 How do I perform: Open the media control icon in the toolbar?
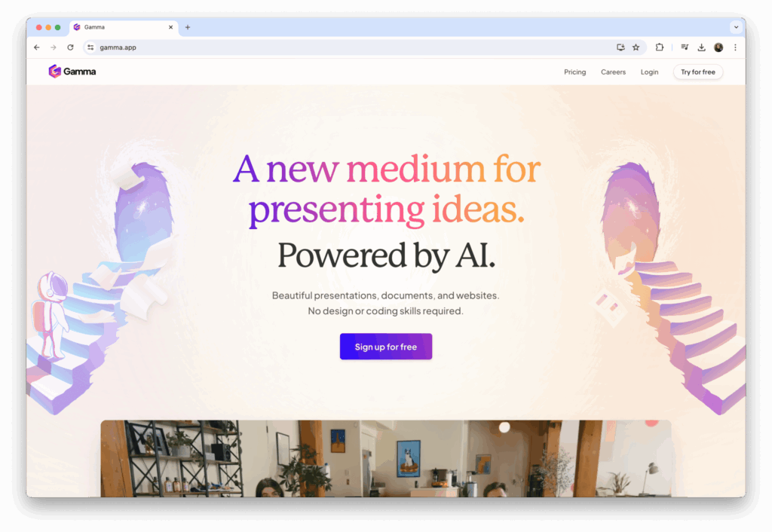click(x=685, y=47)
